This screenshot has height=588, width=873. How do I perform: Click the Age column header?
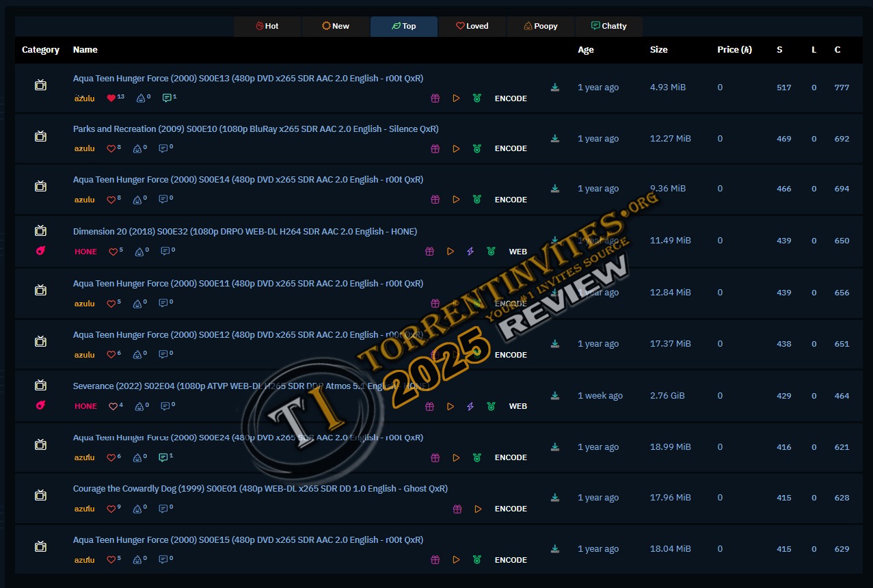pos(585,50)
